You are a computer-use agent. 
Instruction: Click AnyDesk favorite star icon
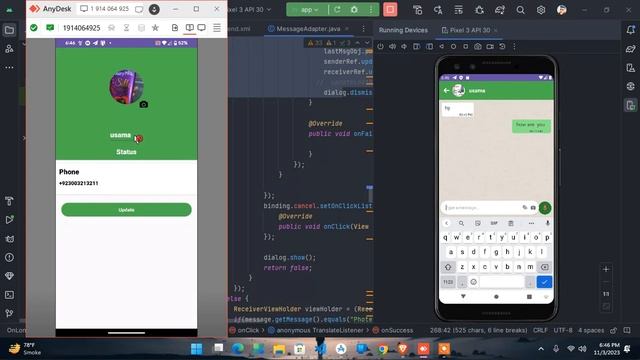pyautogui.click(x=155, y=28)
